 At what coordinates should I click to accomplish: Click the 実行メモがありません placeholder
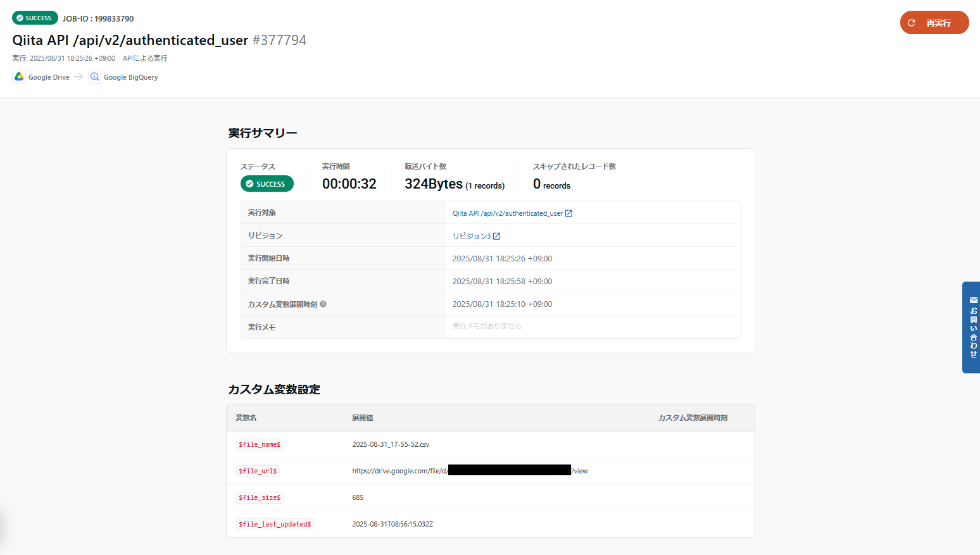[487, 326]
